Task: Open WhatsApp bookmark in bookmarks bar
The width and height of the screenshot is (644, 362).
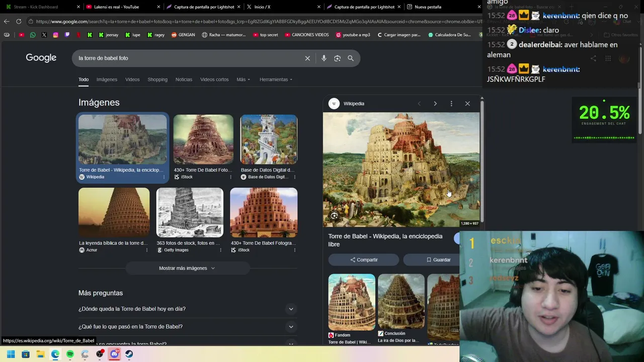Action: coord(33,35)
